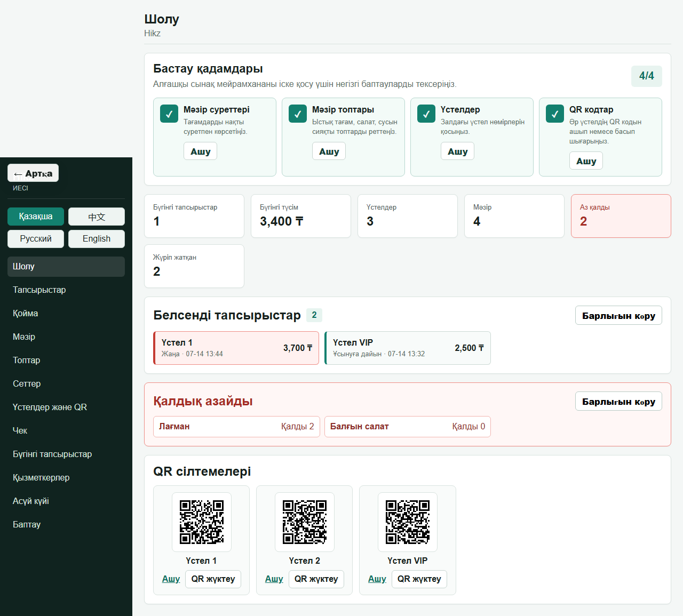
Task: Click the Үстел 2 QR code image
Action: coord(305,522)
